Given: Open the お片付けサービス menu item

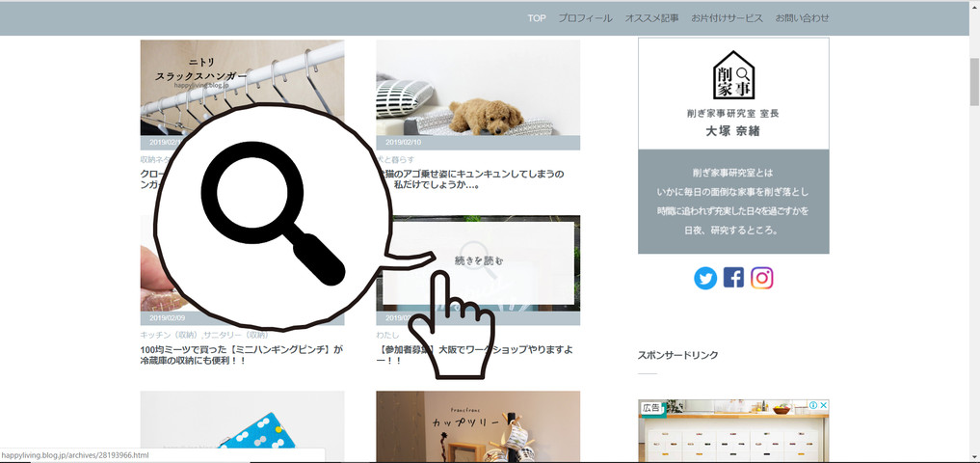Looking at the screenshot, I should [x=727, y=18].
